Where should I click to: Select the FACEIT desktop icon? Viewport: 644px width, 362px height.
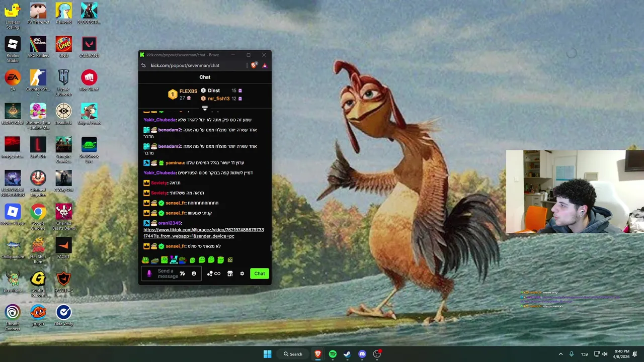tap(63, 248)
